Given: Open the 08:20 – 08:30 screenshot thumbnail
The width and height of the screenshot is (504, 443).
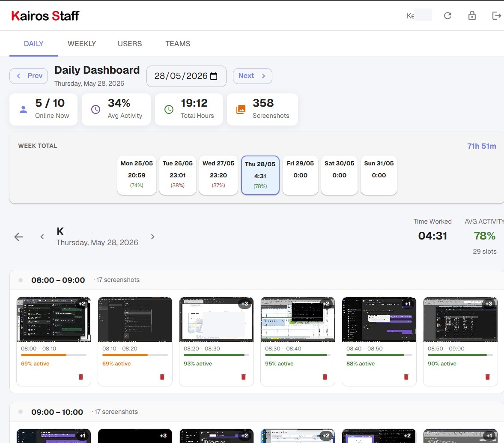Looking at the screenshot, I should 216,319.
